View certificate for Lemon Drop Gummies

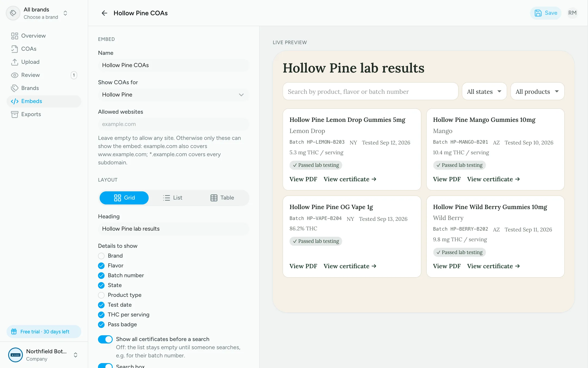coord(350,179)
